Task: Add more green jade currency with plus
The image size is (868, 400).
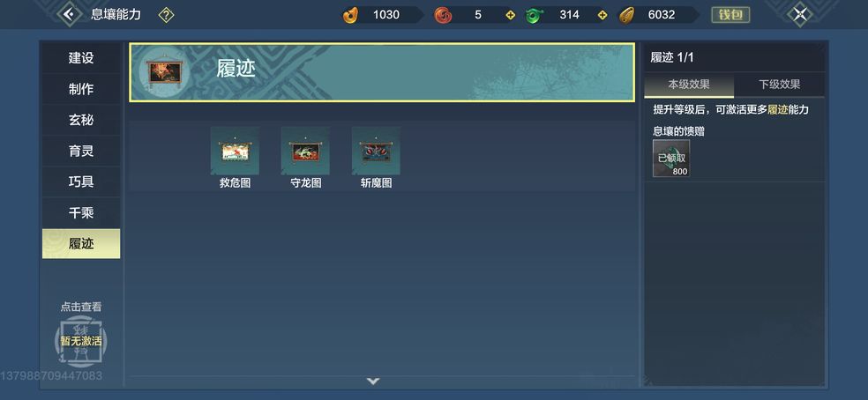Action: click(602, 15)
